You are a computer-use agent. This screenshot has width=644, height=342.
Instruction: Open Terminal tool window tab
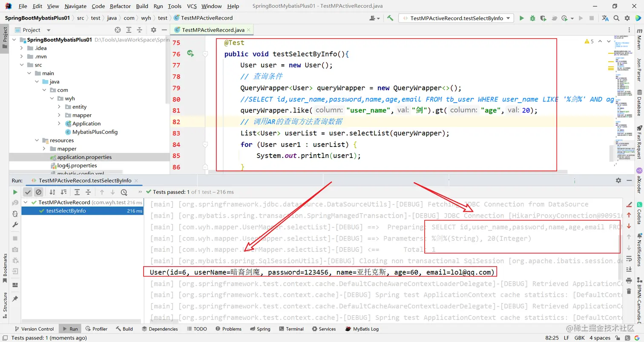pos(291,329)
